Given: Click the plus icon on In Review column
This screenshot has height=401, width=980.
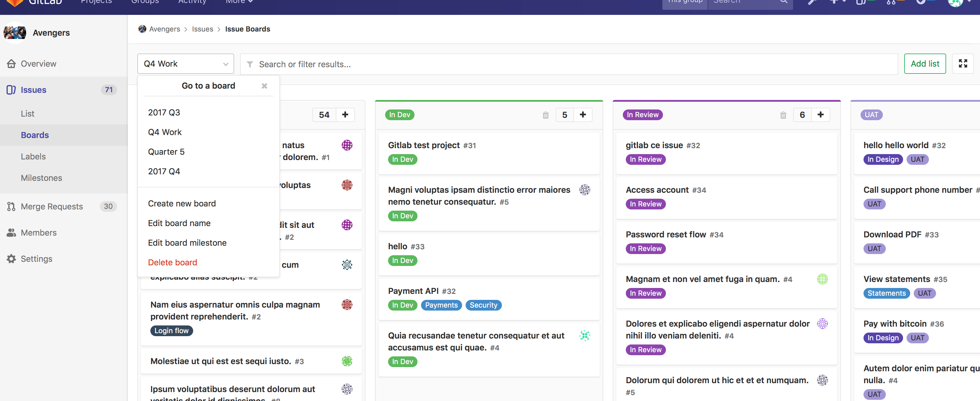Looking at the screenshot, I should click(x=821, y=115).
